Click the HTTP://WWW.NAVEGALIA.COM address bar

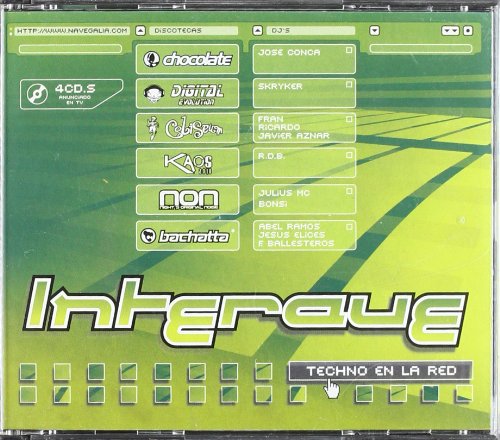(72, 31)
